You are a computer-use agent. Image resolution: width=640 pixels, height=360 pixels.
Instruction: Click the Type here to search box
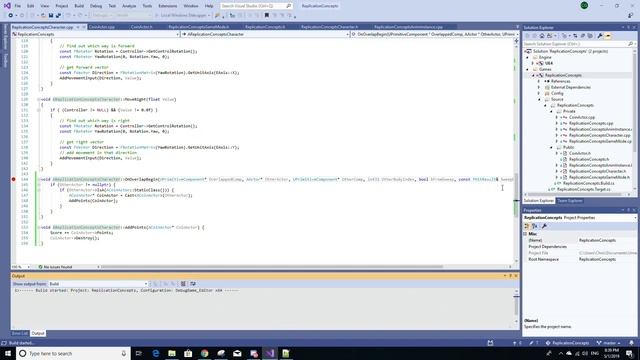[x=73, y=353]
